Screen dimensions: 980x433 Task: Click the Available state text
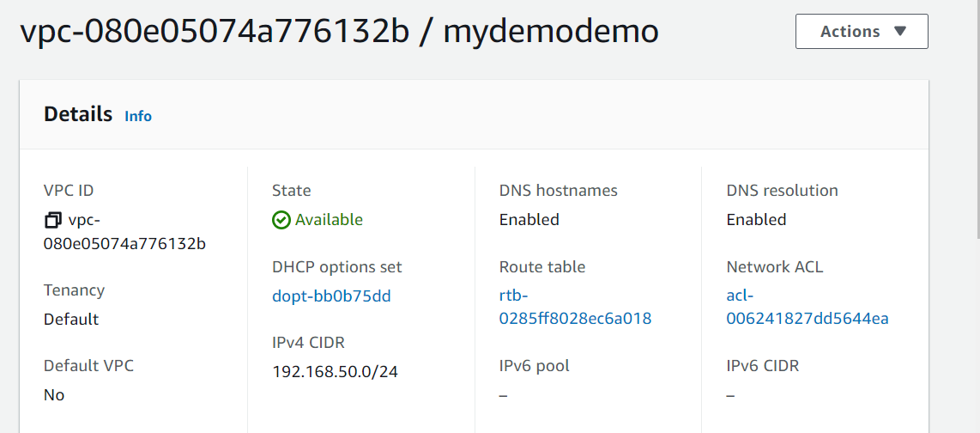tap(329, 220)
